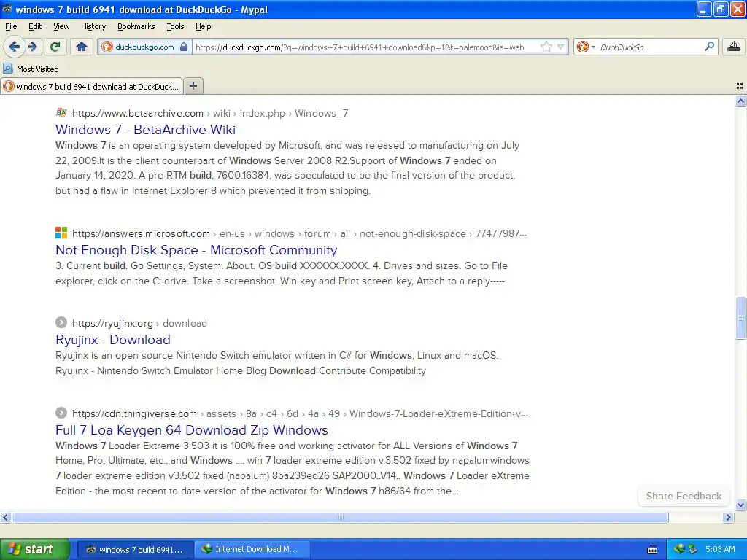Click Share Feedback button

pos(684,496)
